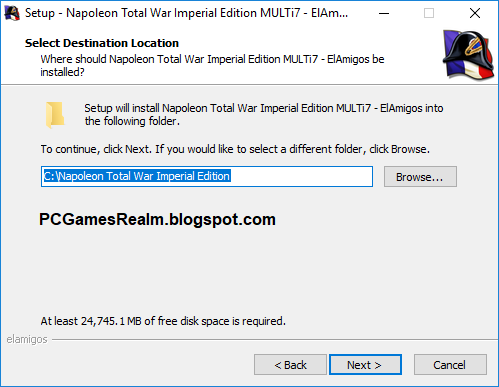Image resolution: width=499 pixels, height=387 pixels.
Task: Click the Napoleon bicorne hat wizard image
Action: pyautogui.click(x=468, y=55)
